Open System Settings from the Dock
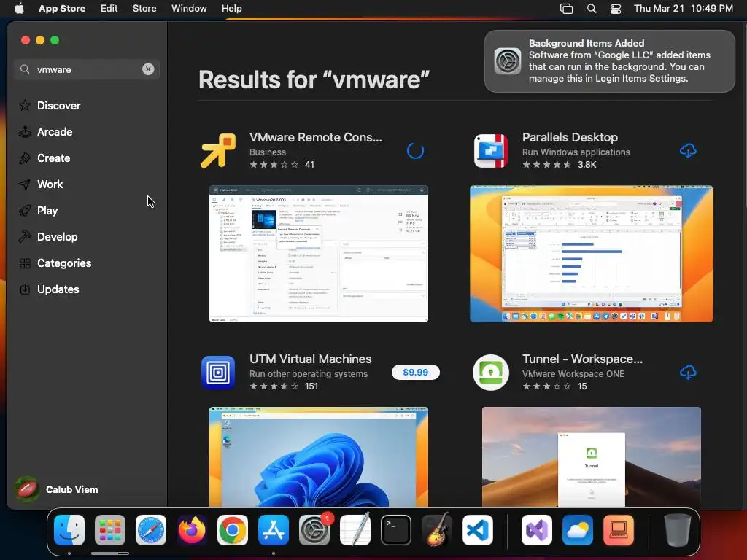 [314, 530]
